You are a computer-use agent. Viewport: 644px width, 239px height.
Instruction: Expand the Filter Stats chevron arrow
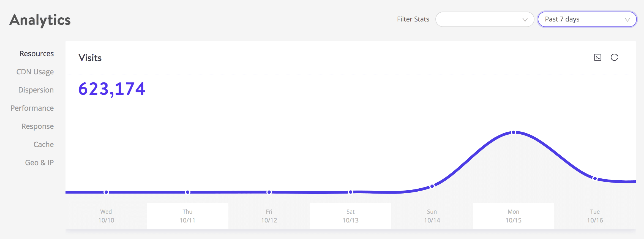coord(525,19)
